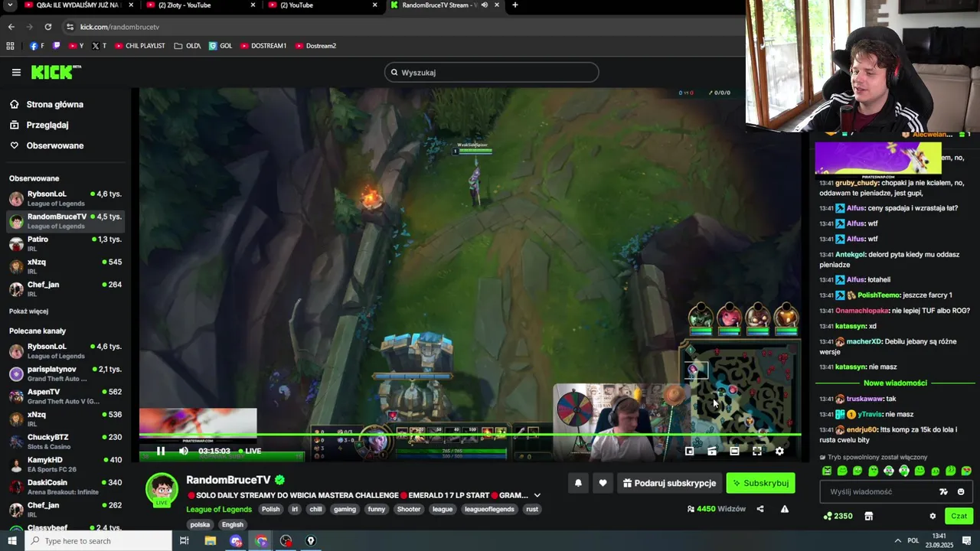Open the Kick hamburger sidebar menu
This screenshot has height=551, width=980.
click(x=16, y=73)
